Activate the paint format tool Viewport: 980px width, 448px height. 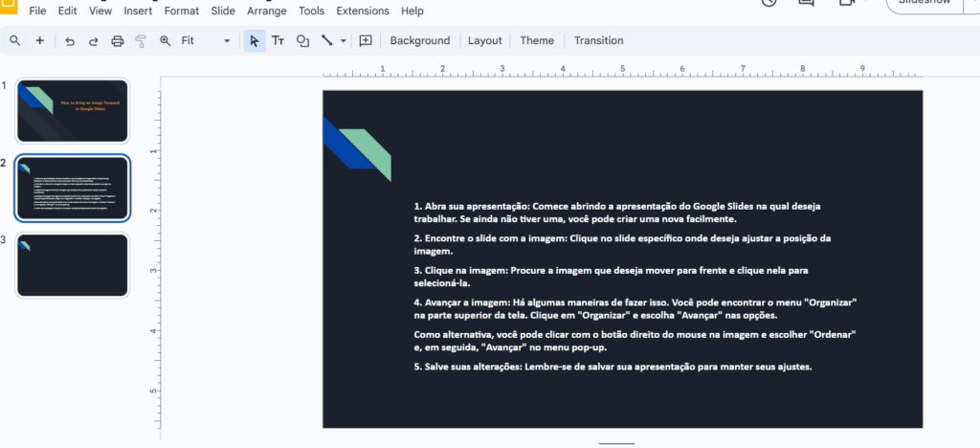click(x=141, y=40)
